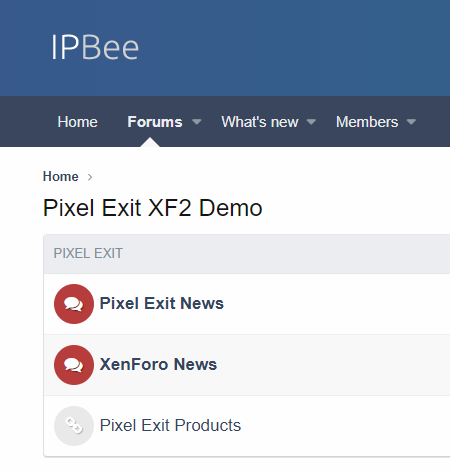Viewport: 450px width, 473px height.
Task: Open the red Pixel Exit News forum icon
Action: point(74,304)
